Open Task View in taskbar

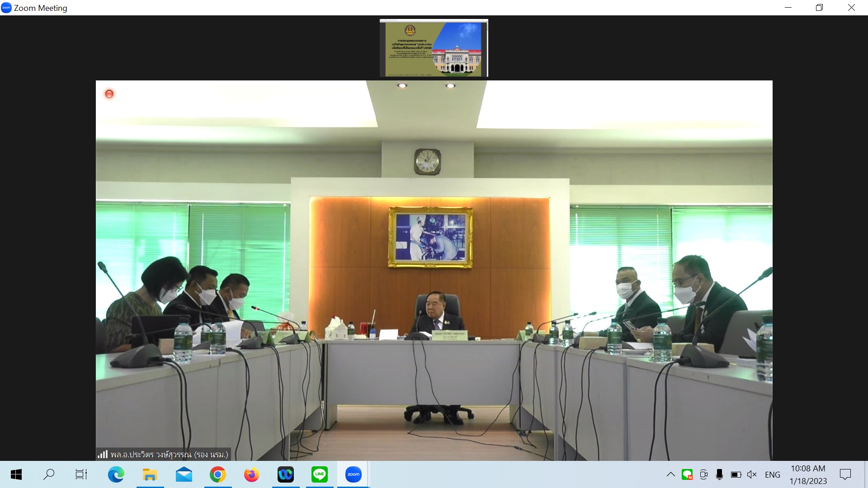81,474
